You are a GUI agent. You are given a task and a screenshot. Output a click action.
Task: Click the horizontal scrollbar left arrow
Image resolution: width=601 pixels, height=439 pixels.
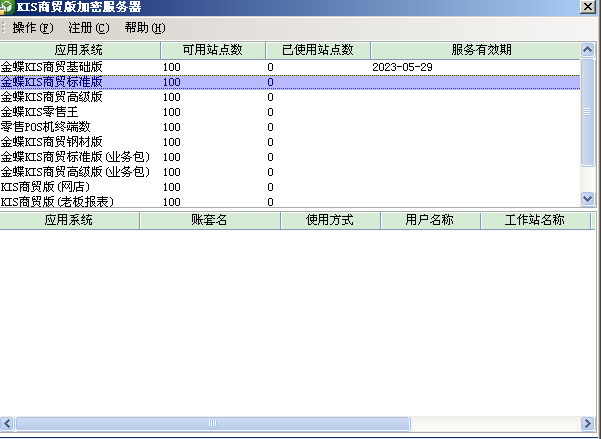point(7,424)
